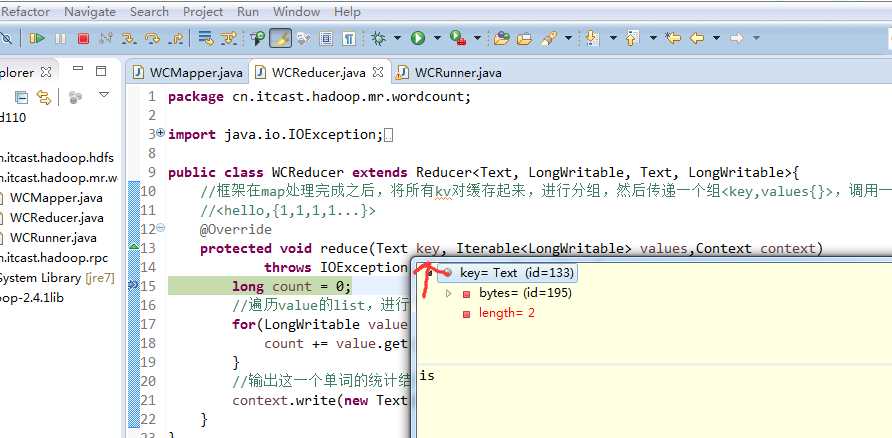Click the Step Into icon
The width and height of the screenshot is (892, 438).
pos(130,39)
